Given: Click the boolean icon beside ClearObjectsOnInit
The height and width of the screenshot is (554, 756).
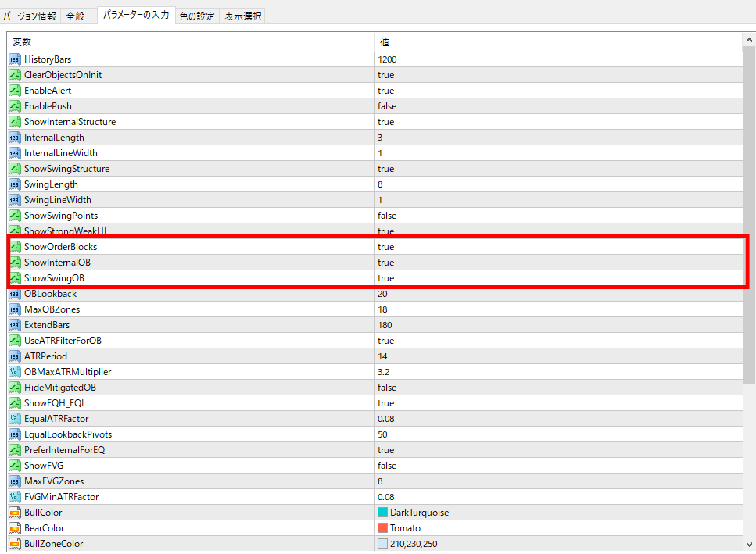Looking at the screenshot, I should 14,75.
